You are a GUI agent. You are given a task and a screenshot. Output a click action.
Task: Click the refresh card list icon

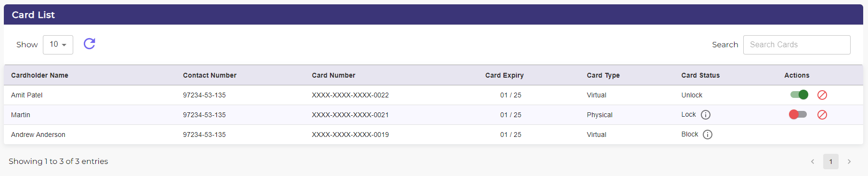90,44
